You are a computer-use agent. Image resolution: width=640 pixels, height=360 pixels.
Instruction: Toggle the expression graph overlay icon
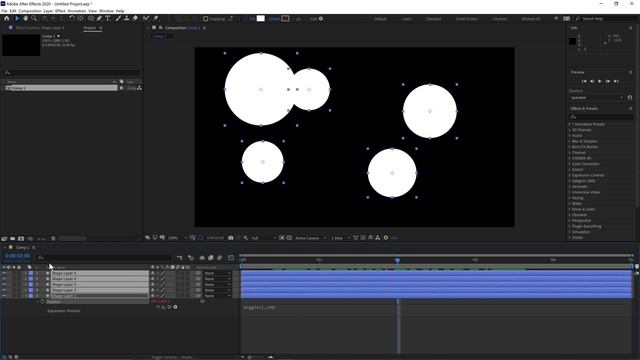pyautogui.click(x=164, y=307)
